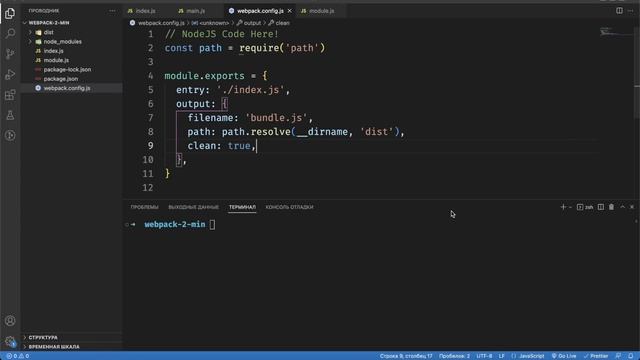This screenshot has width=640, height=360.
Task: Close the webpack.config.js tab
Action: coord(290,11)
